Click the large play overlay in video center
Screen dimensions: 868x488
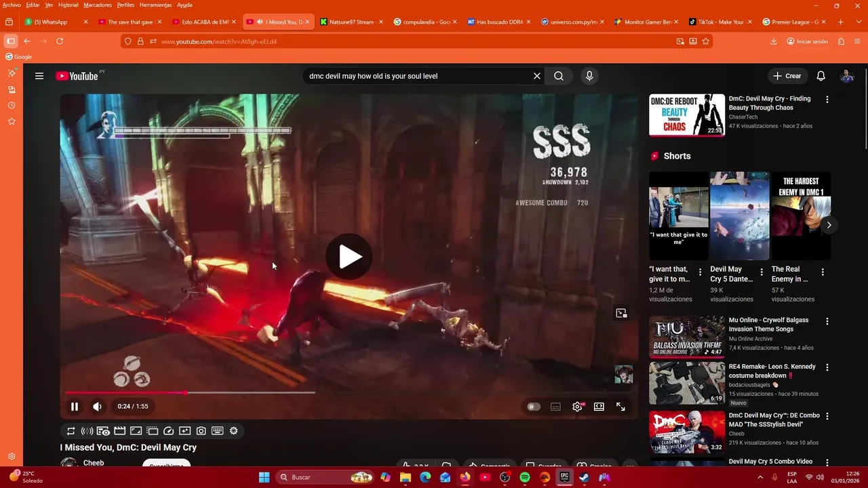pyautogui.click(x=349, y=257)
